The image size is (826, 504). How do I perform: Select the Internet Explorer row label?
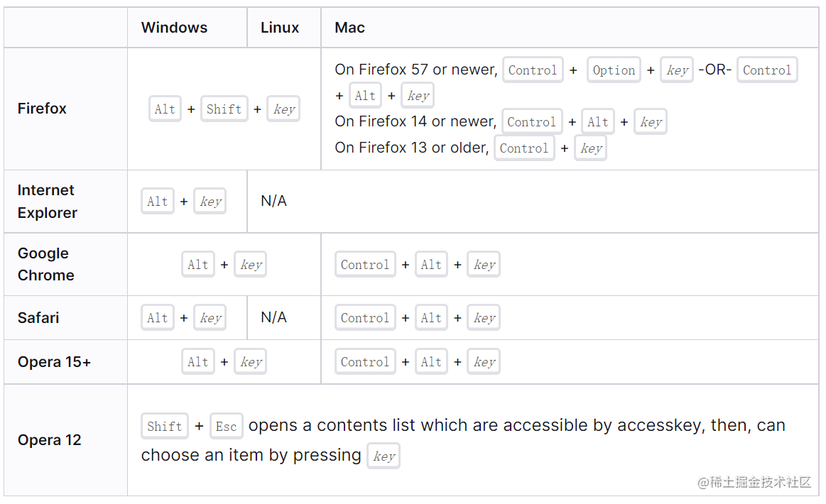click(47, 201)
